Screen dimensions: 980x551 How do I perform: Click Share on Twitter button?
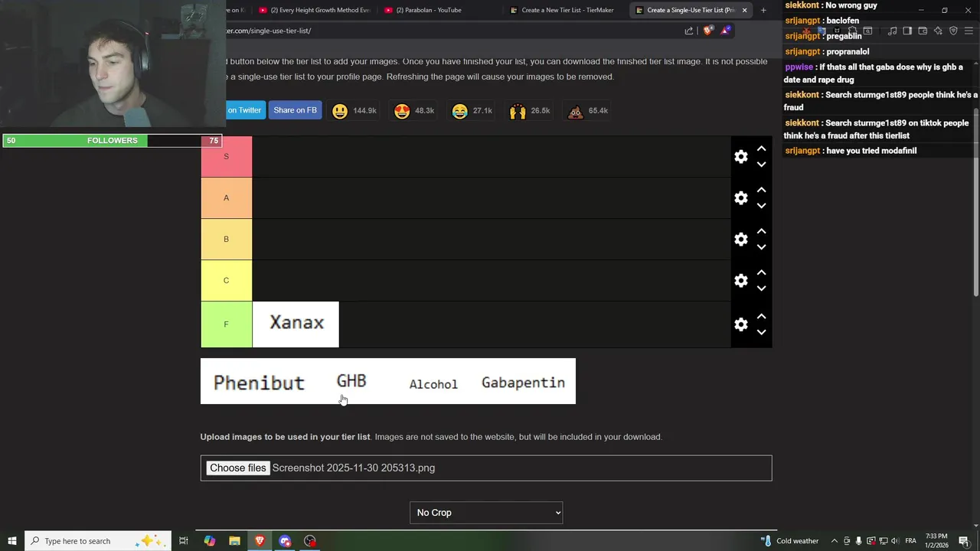(x=244, y=110)
